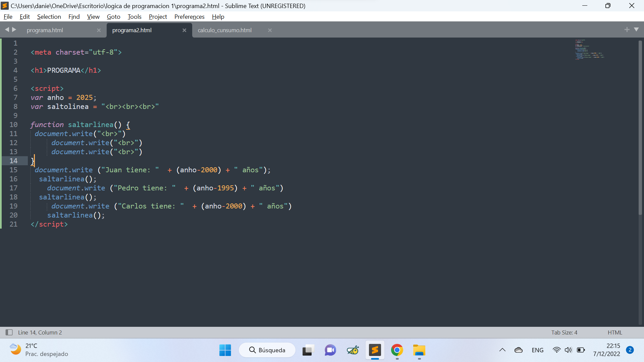This screenshot has height=362, width=644.
Task: Open the View menu
Action: point(93,17)
